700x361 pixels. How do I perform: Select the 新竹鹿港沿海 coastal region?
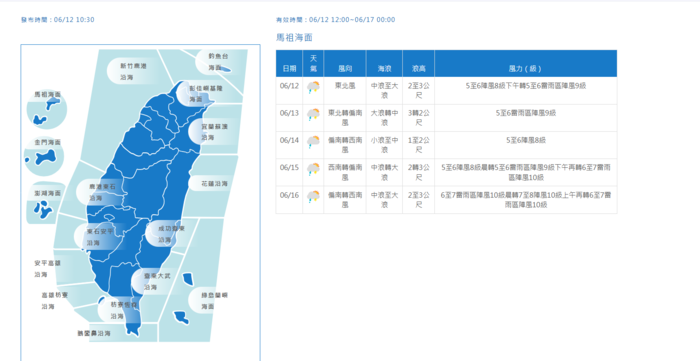(x=133, y=71)
